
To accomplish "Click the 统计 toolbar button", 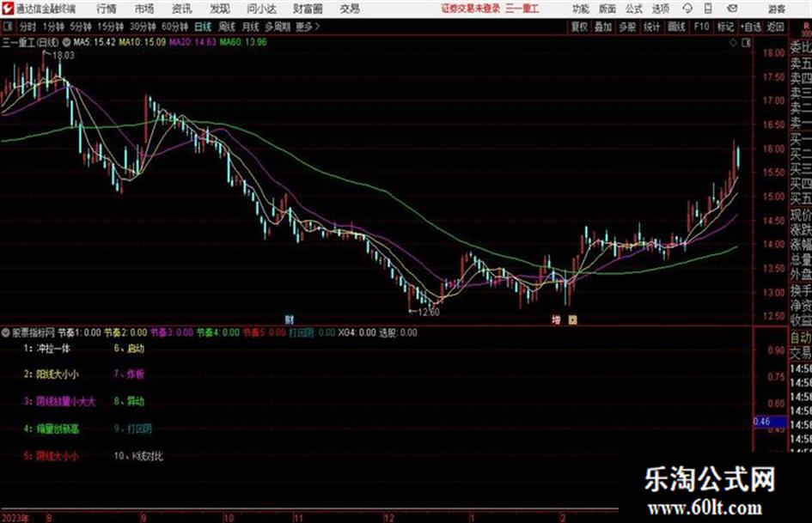I will [x=651, y=27].
